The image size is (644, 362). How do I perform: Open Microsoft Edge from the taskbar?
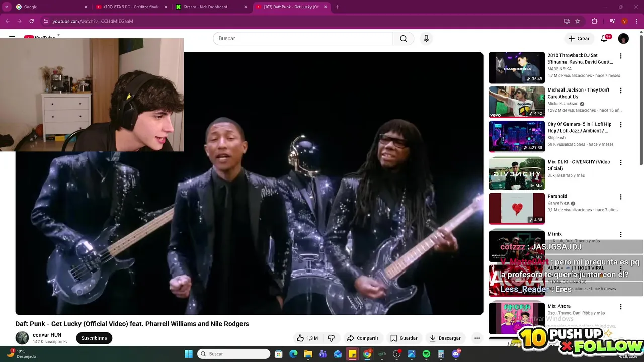click(x=293, y=354)
